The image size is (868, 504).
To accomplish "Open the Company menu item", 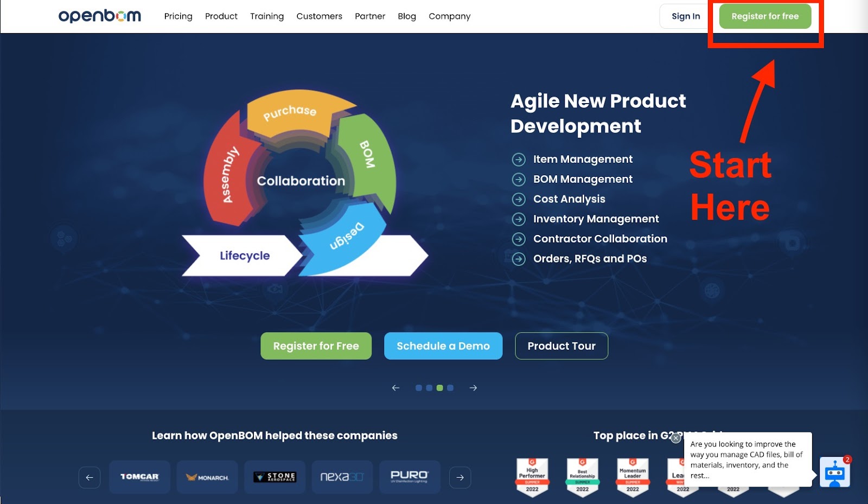I will (x=450, y=16).
